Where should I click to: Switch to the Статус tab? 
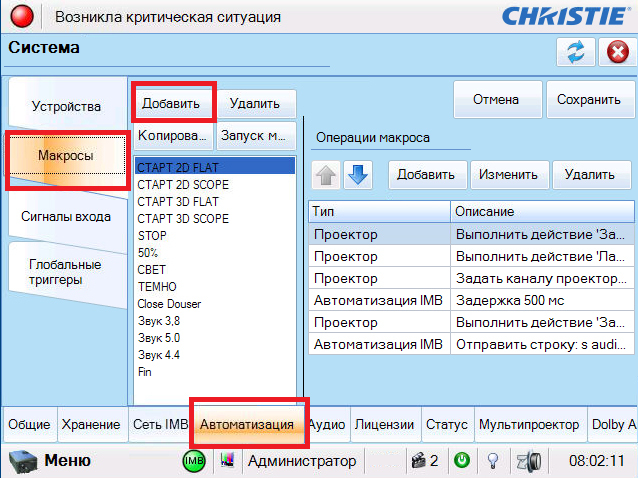point(447,424)
